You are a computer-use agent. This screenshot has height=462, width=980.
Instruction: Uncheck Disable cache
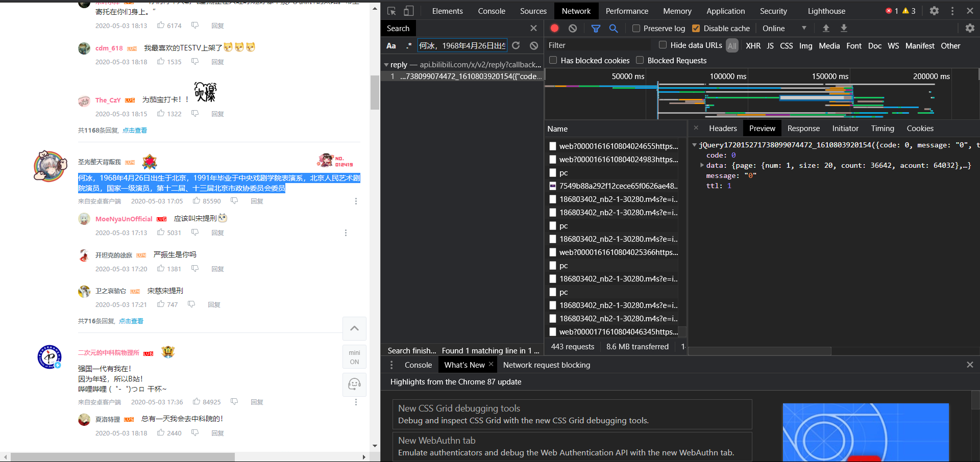pyautogui.click(x=696, y=28)
